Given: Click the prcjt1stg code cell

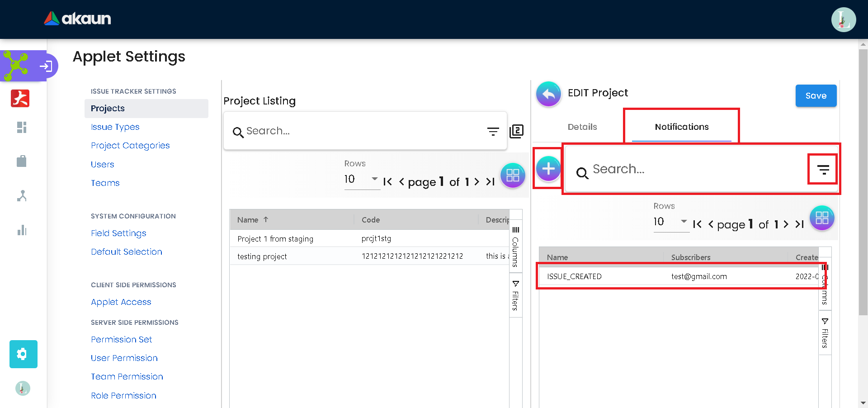Looking at the screenshot, I should [x=376, y=239].
